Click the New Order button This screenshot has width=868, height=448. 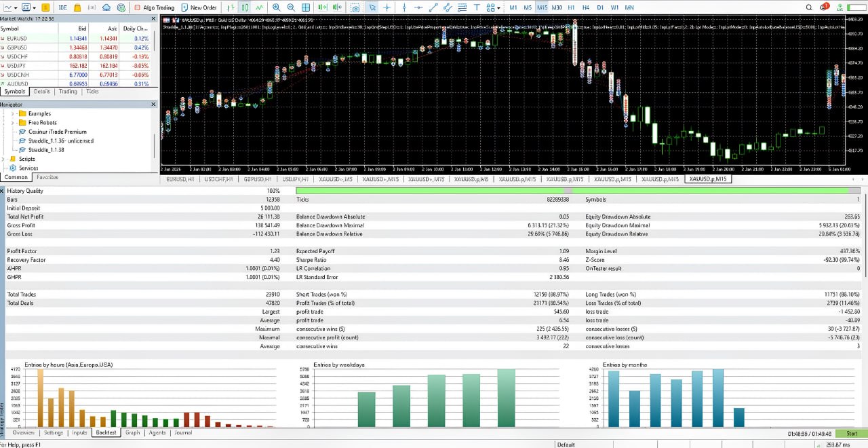coord(198,7)
